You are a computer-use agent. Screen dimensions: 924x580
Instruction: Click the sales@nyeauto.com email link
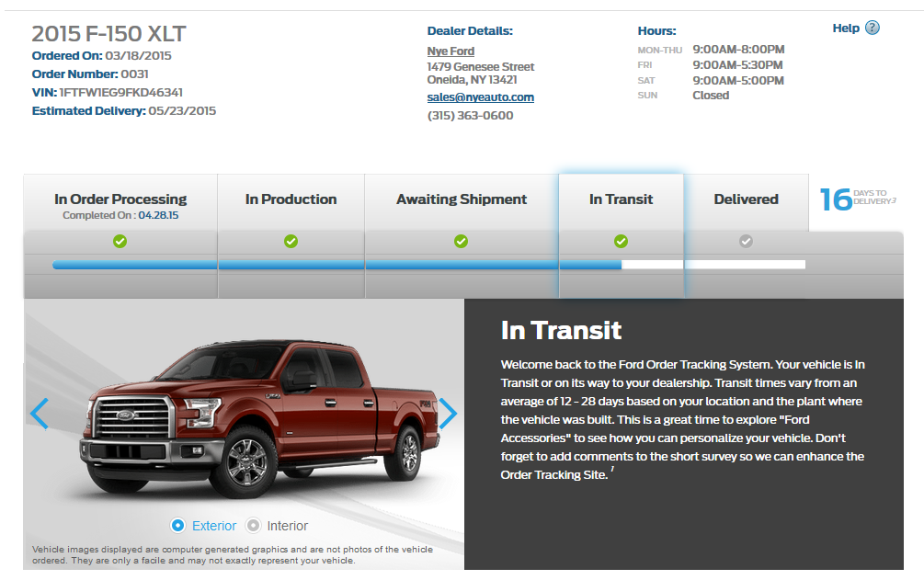(480, 97)
